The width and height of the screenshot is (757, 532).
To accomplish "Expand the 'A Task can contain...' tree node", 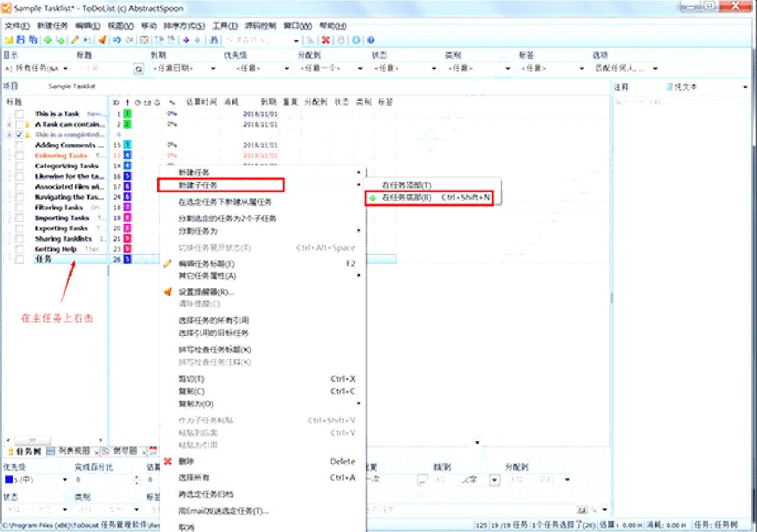I will click(9, 125).
